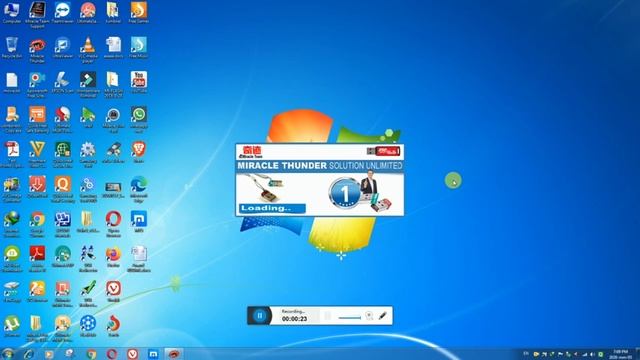Open EPSON Scan desktop shortcut
The width and height of the screenshot is (640, 360).
tap(62, 82)
